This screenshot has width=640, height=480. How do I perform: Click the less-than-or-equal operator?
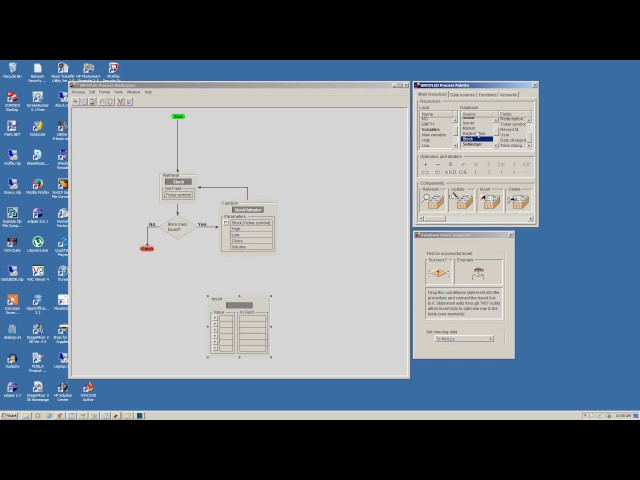point(527,164)
